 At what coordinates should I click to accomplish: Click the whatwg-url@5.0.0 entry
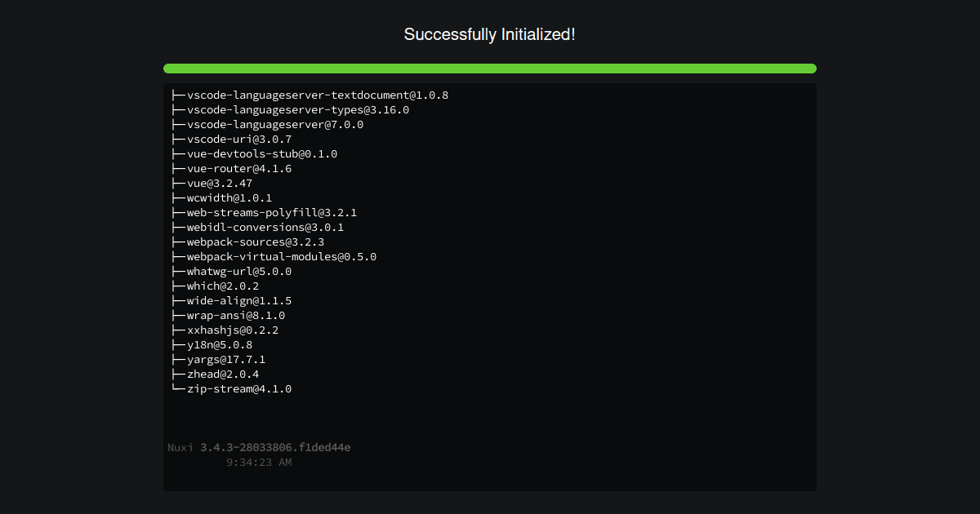[231, 272]
